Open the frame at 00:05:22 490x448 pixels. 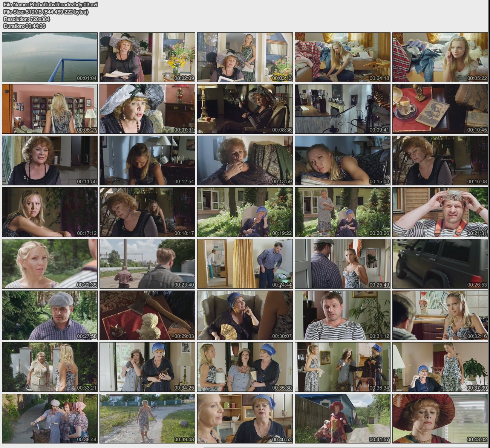coord(440,57)
